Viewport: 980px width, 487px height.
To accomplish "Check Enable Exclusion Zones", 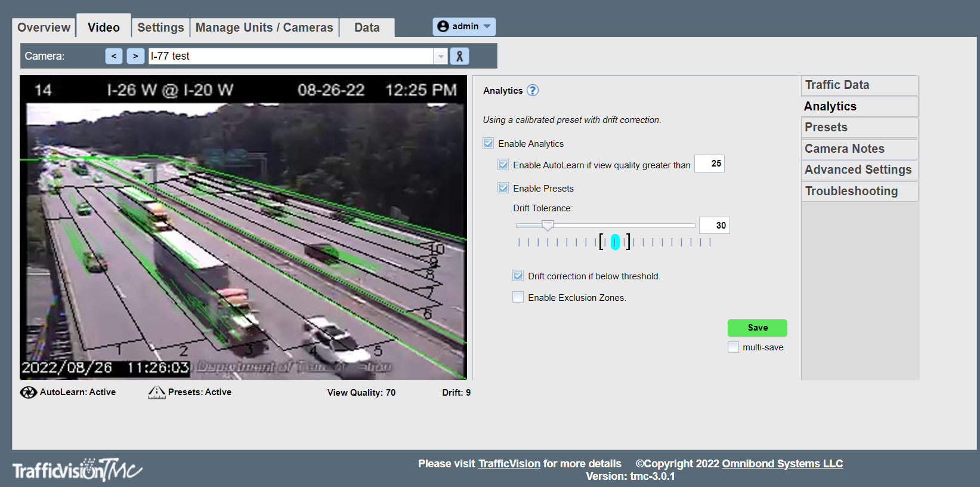I will click(518, 297).
